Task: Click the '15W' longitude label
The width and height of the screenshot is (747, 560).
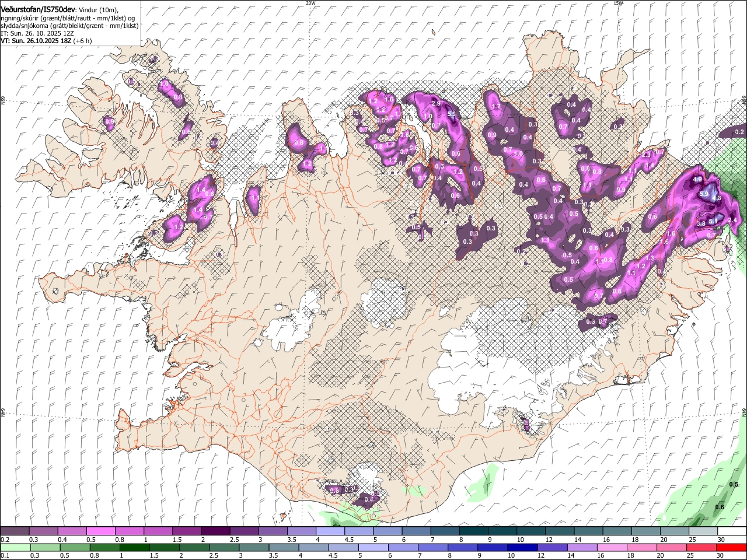Action: [x=618, y=3]
